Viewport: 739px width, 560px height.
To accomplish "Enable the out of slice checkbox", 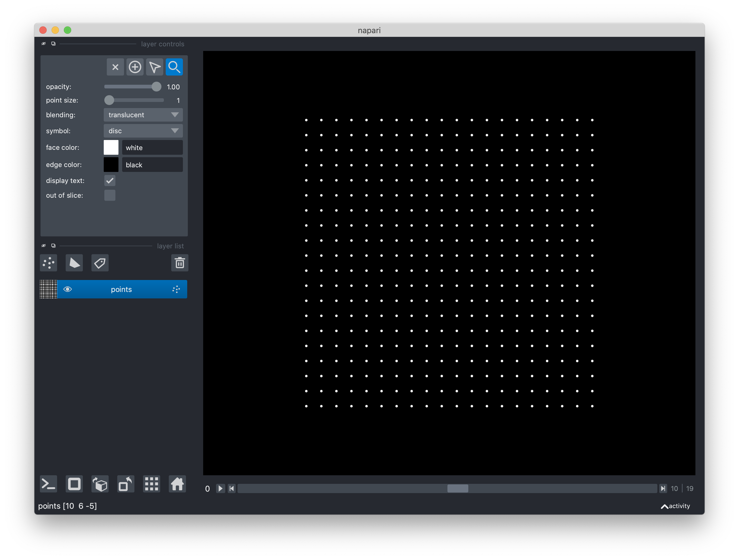I will click(x=109, y=195).
